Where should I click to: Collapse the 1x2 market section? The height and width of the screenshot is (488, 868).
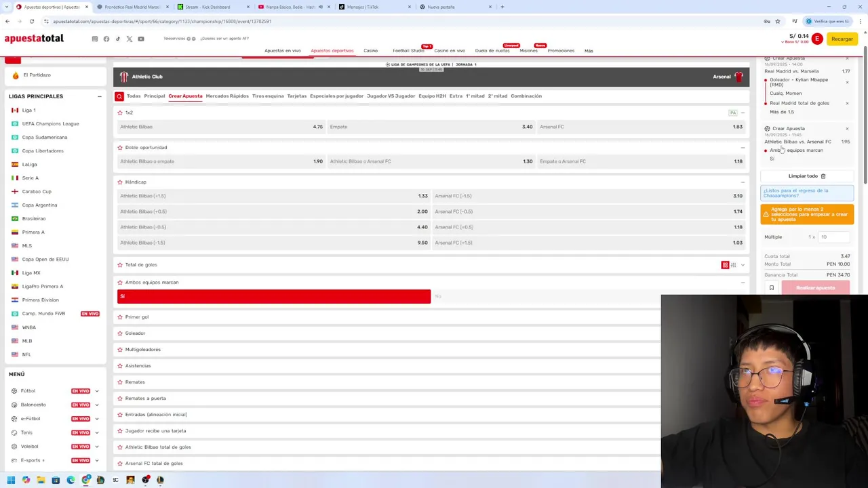tap(743, 113)
